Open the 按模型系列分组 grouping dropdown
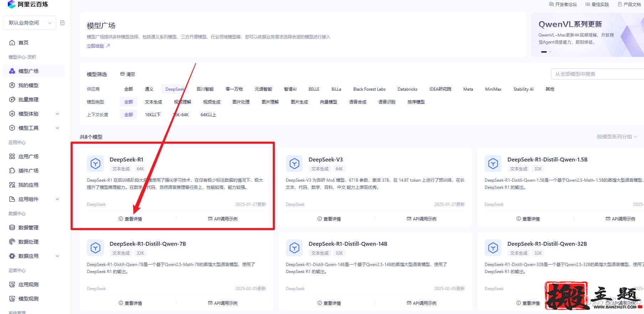644x314 pixels. pos(617,137)
